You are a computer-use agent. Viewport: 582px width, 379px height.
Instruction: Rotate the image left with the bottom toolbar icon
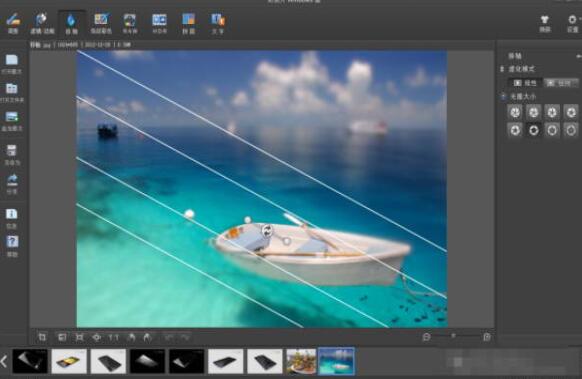pos(131,337)
